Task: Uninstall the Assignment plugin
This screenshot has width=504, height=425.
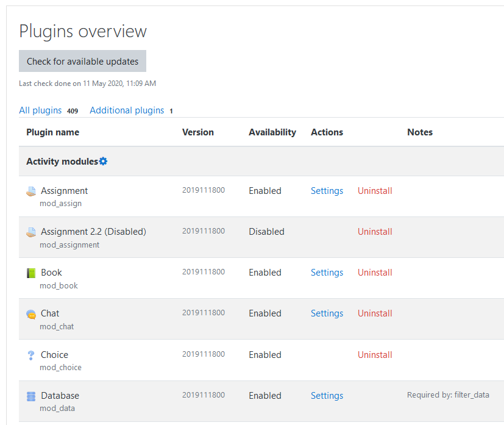Action: (375, 191)
